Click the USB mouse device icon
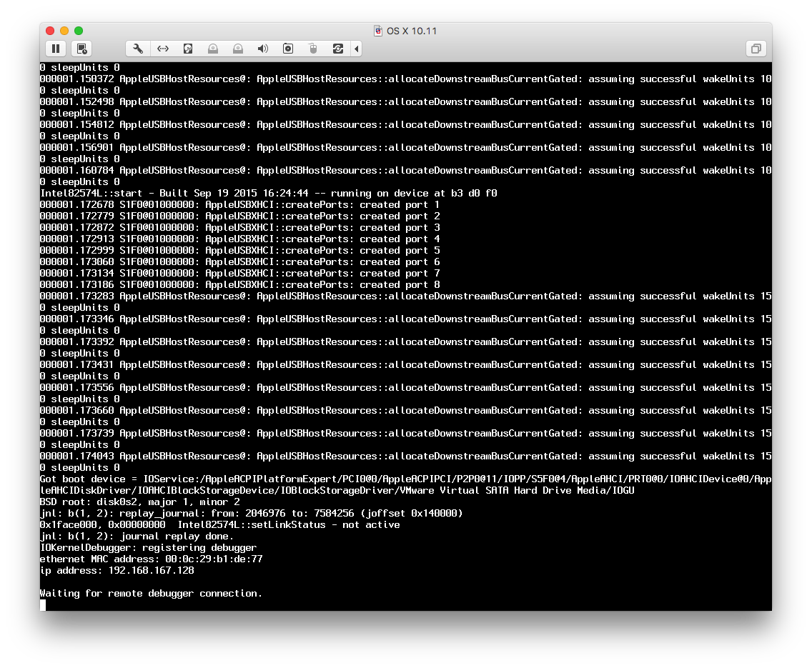Viewport: 812px width, 668px height. [x=312, y=49]
